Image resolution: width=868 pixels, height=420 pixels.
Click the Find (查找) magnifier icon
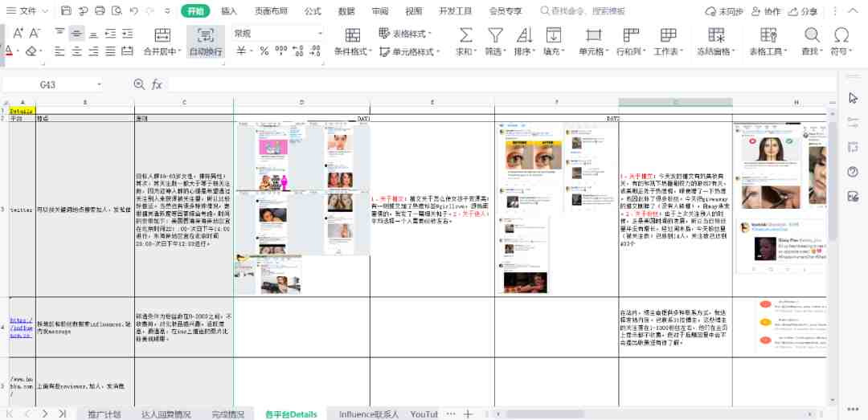click(x=812, y=35)
